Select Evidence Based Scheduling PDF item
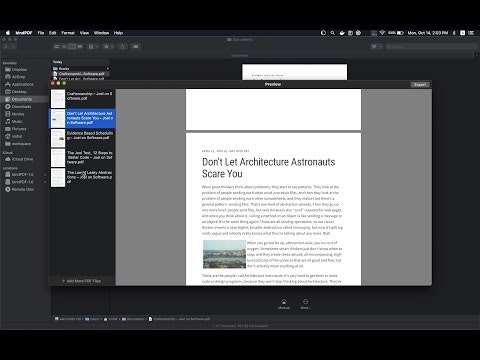 pos(82,138)
